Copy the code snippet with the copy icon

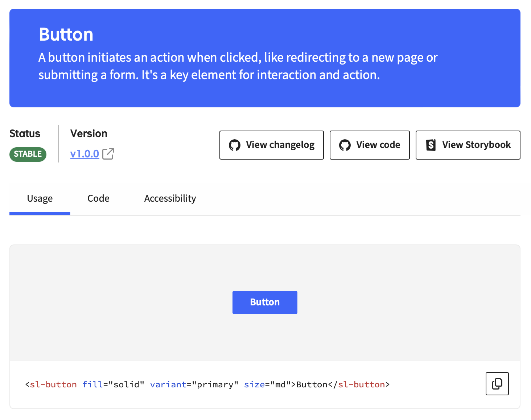pos(497,384)
